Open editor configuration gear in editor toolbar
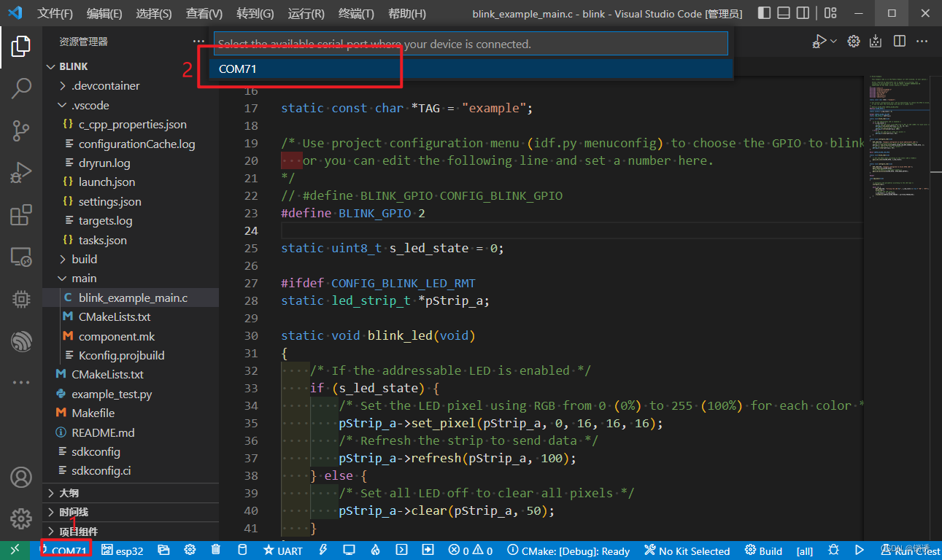 point(854,42)
